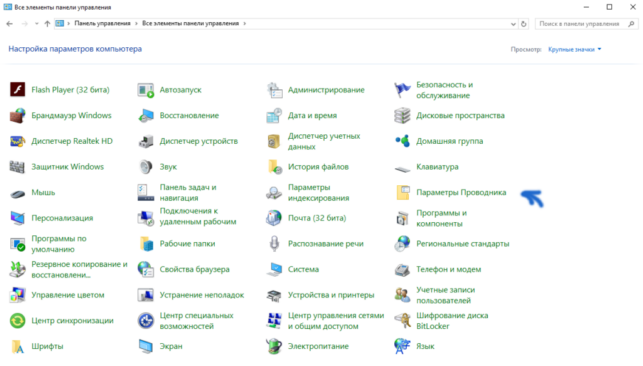The width and height of the screenshot is (643, 366).
Task: Open the Управление цветом icon
Action: (x=18, y=295)
